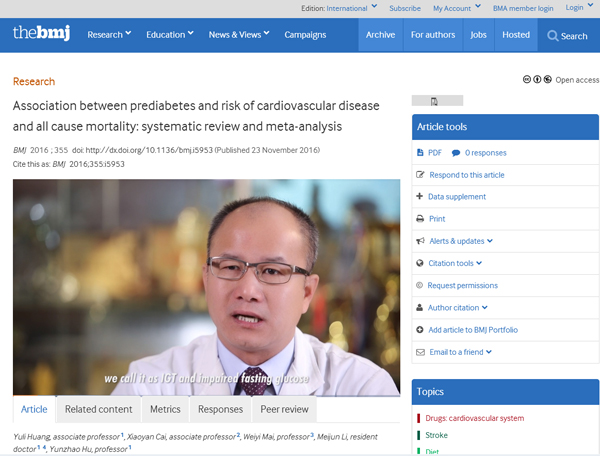600x456 pixels.
Task: Go to thebmj logo homepage
Action: [x=40, y=34]
